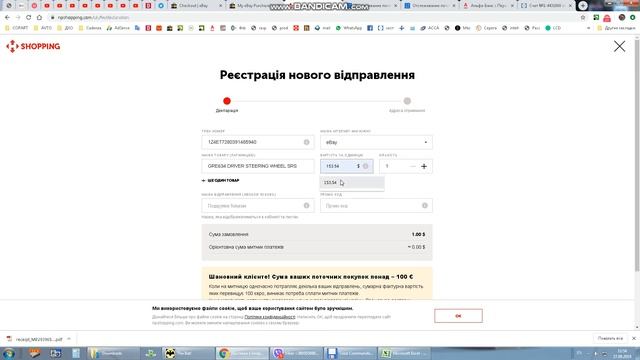Viewport: 640px width, 360px height.
Task: Click the red Declaration step marker
Action: [227, 101]
